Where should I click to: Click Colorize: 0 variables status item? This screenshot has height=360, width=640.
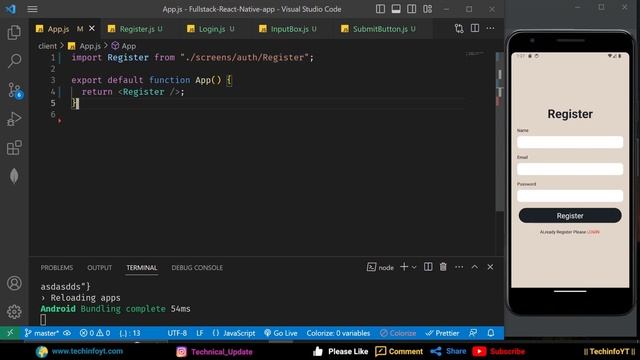pos(338,333)
